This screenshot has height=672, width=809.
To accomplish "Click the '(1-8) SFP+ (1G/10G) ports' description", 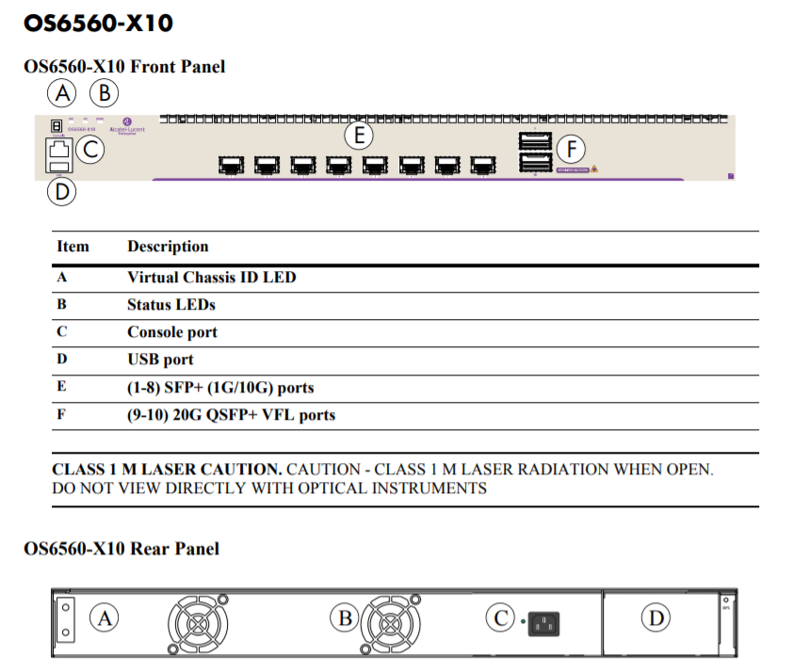I will point(220,388).
